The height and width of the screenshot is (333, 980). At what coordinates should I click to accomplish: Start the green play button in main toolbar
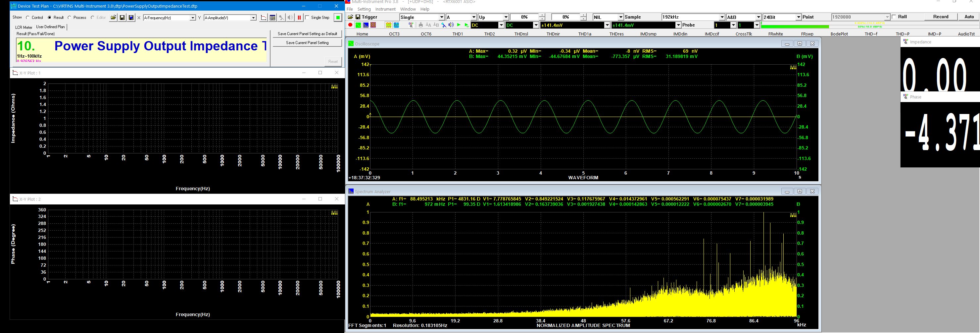pyautogui.click(x=459, y=25)
